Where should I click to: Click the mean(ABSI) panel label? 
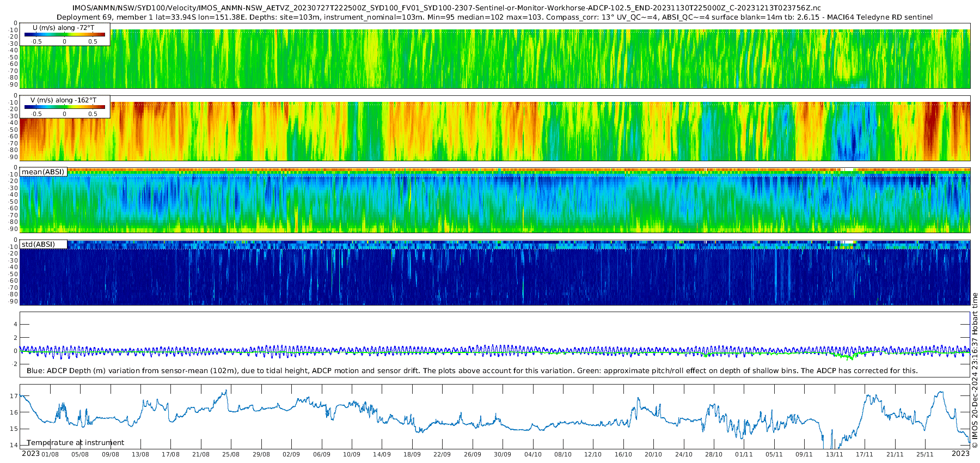point(43,172)
